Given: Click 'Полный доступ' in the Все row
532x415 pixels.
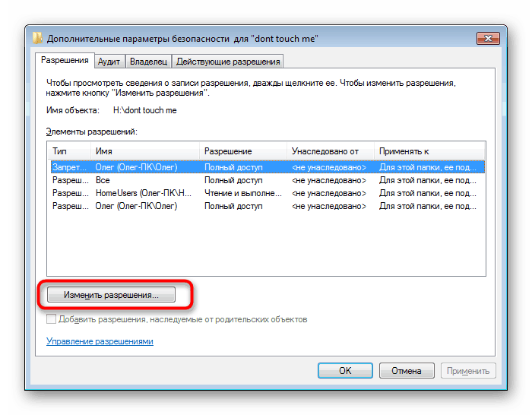Looking at the screenshot, I should tap(233, 180).
